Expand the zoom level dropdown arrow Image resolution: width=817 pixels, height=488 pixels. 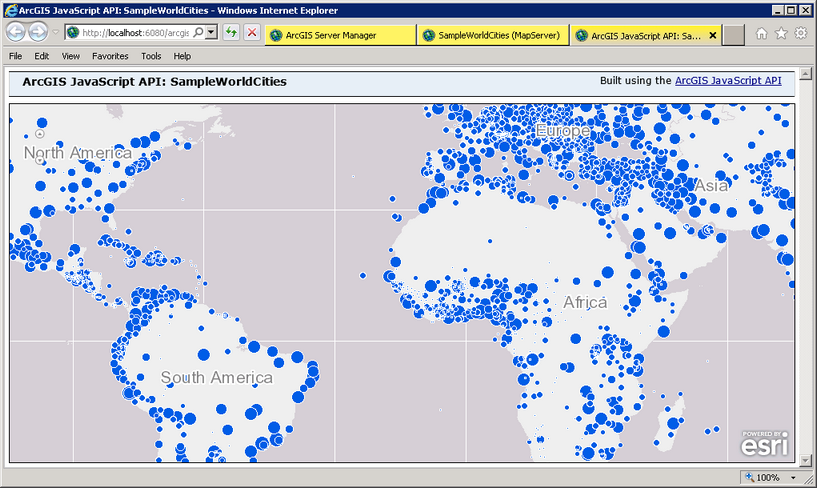[794, 478]
